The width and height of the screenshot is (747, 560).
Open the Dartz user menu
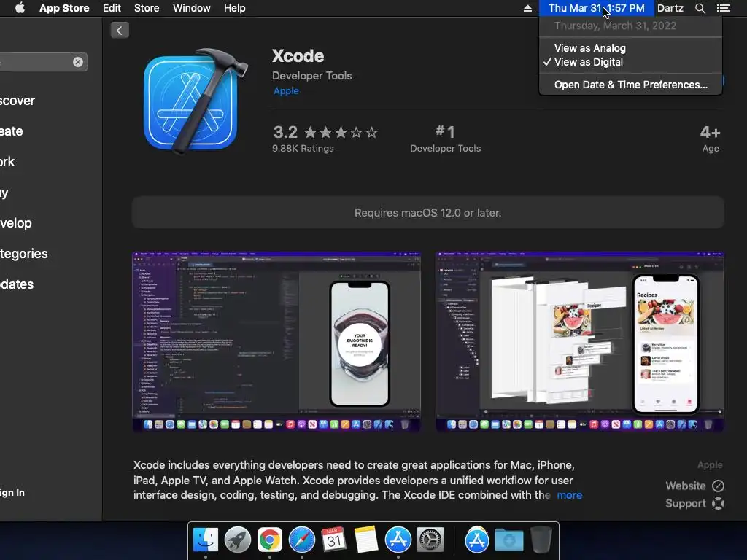pyautogui.click(x=670, y=8)
